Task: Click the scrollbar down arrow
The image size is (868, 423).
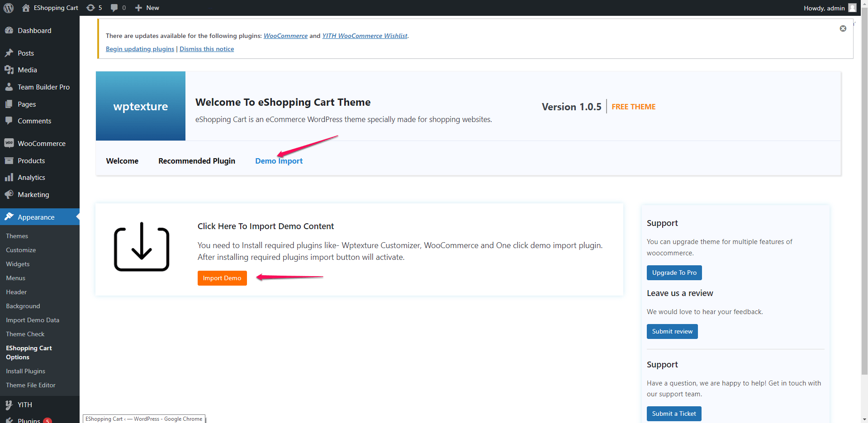Action: pos(864,419)
